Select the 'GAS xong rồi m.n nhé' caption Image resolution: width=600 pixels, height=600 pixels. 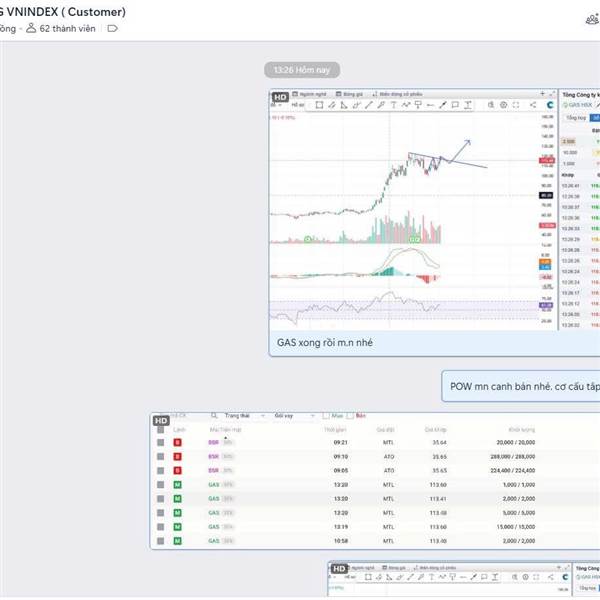click(x=325, y=342)
